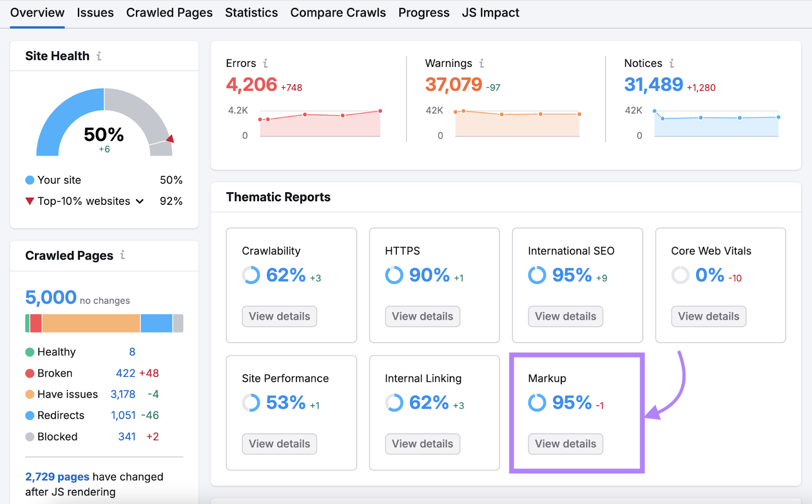The image size is (812, 504).
Task: Click the Warnings info icon
Action: 482,63
